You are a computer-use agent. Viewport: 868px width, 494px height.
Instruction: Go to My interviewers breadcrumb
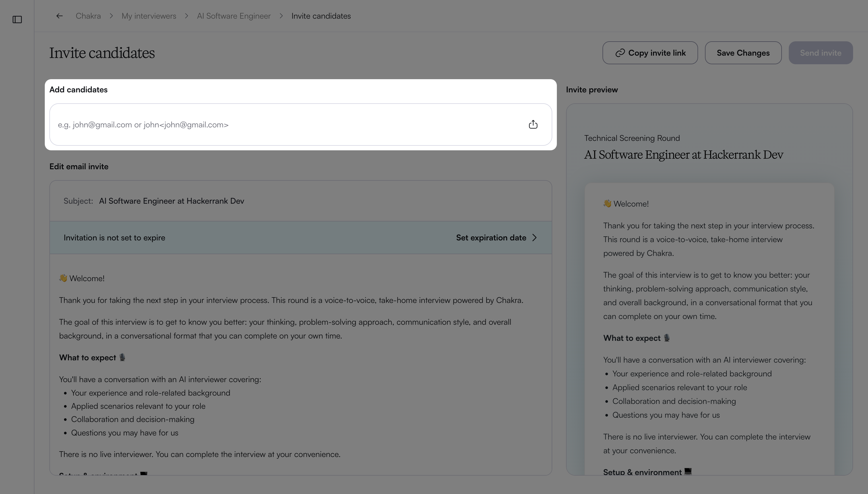[149, 16]
